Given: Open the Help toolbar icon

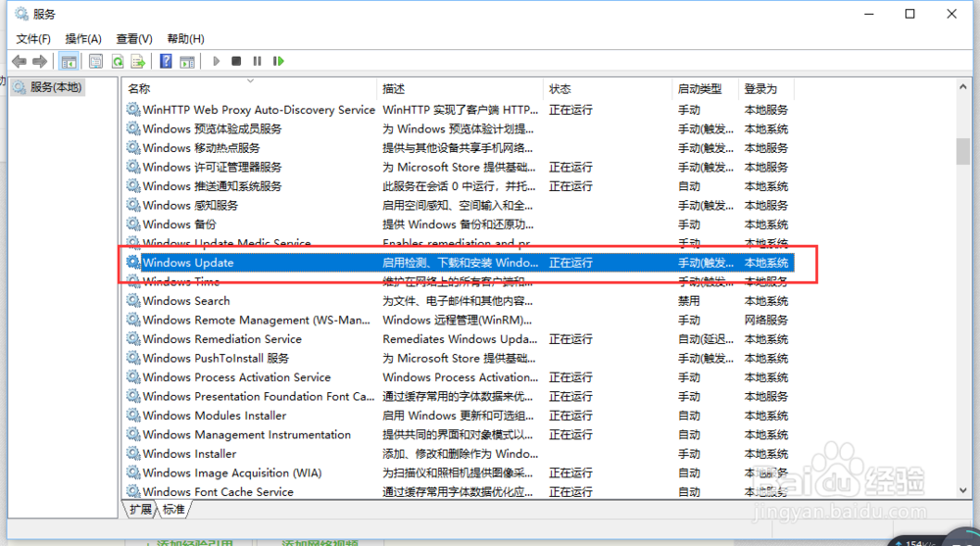Looking at the screenshot, I should (x=166, y=62).
